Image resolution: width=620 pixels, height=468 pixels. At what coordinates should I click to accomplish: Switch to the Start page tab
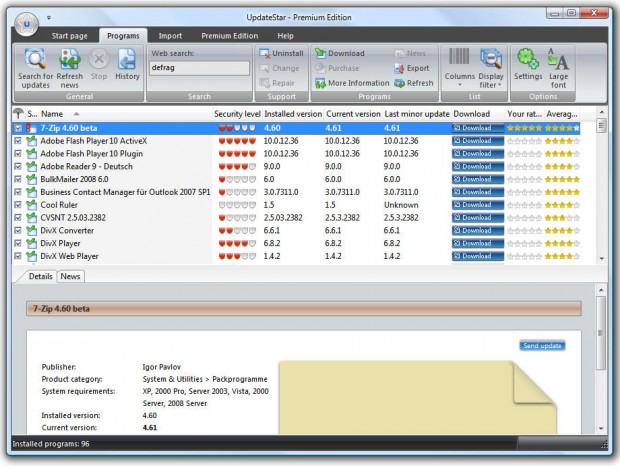(x=70, y=36)
